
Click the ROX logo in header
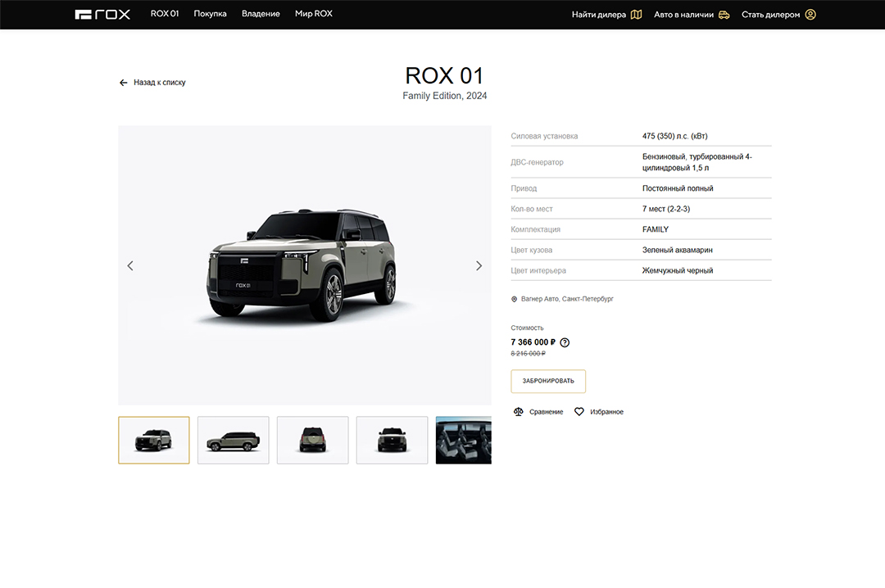click(102, 14)
